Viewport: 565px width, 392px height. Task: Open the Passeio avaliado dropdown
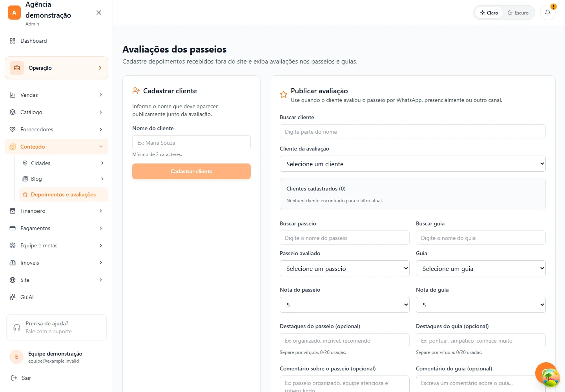coord(344,269)
